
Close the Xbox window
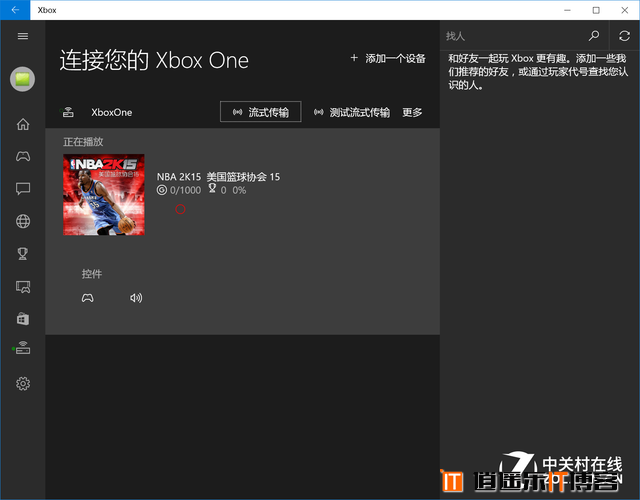625,10
